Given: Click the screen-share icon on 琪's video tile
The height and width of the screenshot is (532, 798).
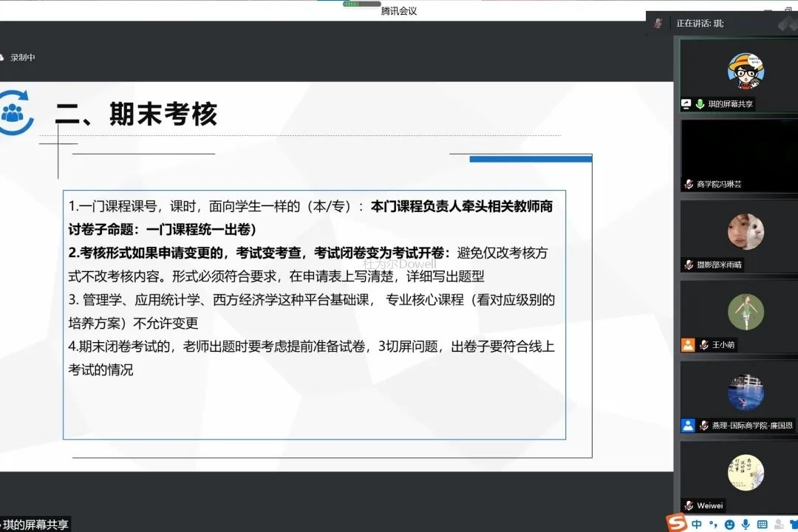Looking at the screenshot, I should 686,104.
